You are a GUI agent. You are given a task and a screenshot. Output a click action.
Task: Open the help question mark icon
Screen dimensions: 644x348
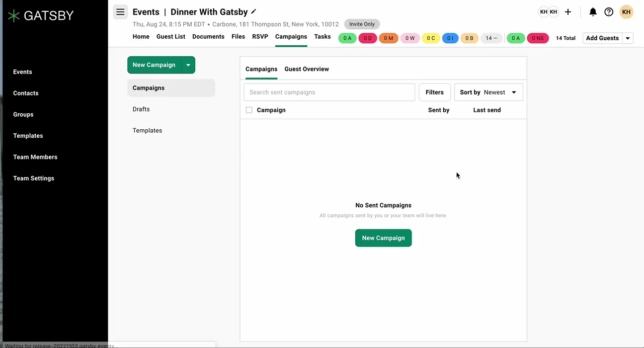609,12
